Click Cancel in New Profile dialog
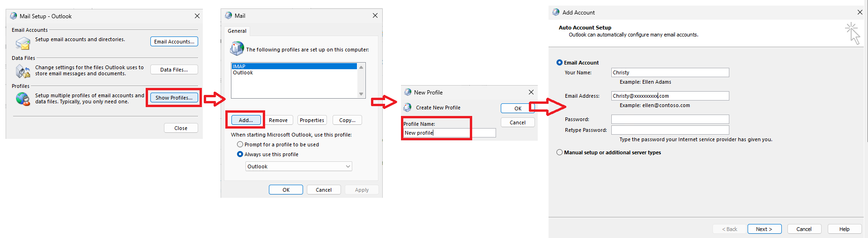The width and height of the screenshot is (868, 238). pyautogui.click(x=518, y=123)
